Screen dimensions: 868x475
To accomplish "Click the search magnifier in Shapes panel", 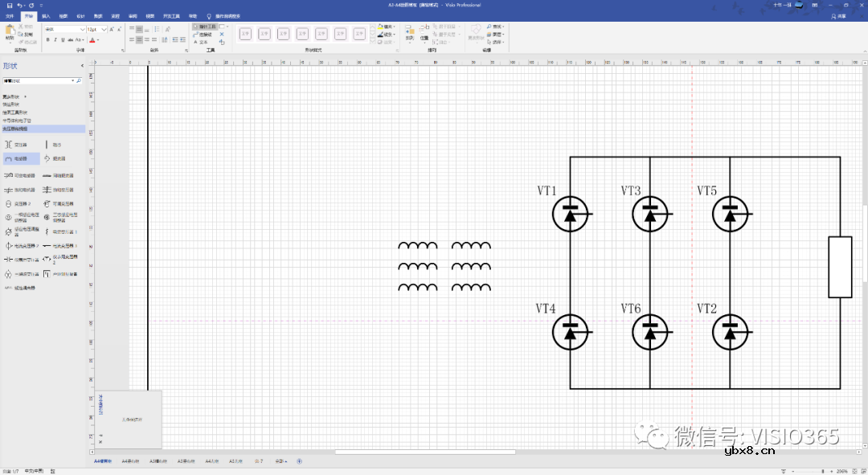I will tap(78, 81).
